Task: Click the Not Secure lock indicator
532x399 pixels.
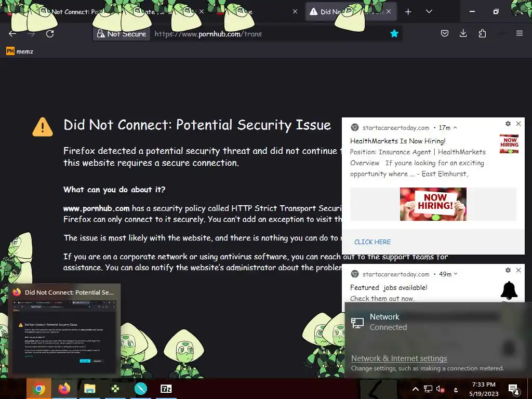Action: [x=122, y=34]
